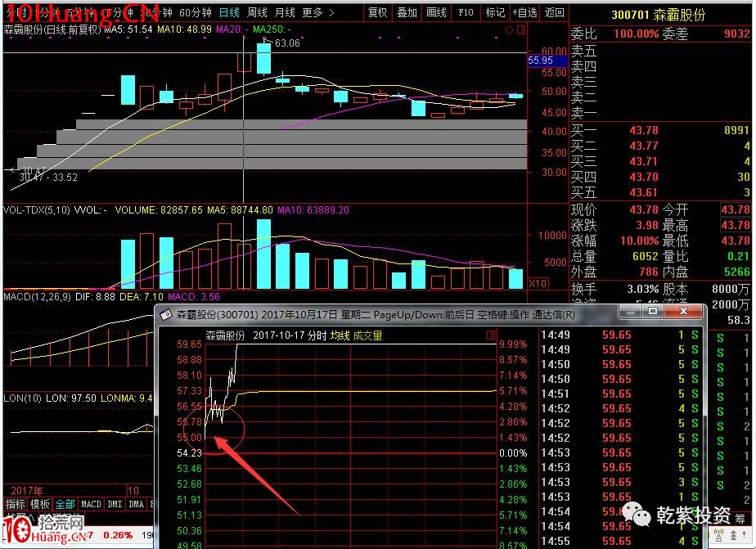Click the 委差 9032 value
The image size is (756, 549).
click(x=737, y=34)
